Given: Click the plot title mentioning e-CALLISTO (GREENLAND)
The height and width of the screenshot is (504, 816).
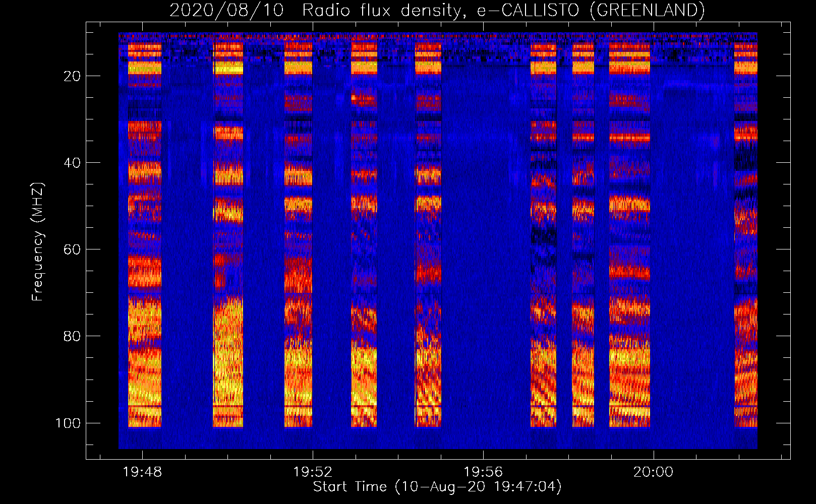Looking at the screenshot, I should coord(437,10).
